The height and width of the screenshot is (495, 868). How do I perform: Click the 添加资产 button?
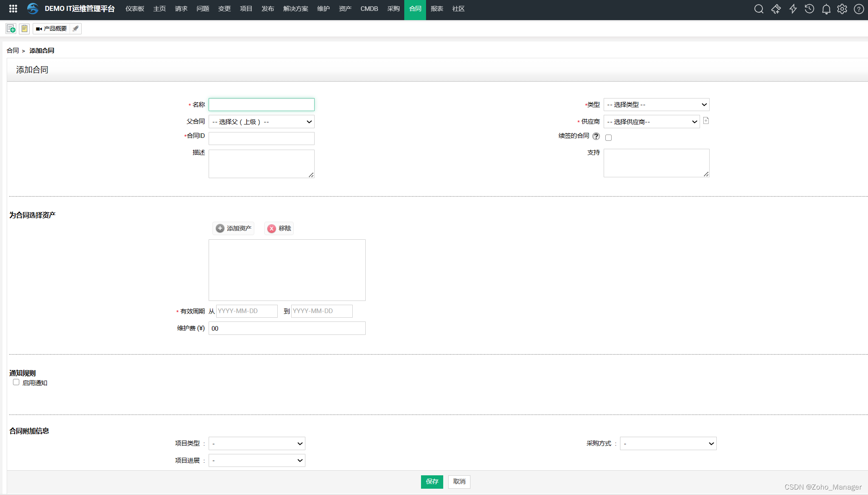[233, 228]
